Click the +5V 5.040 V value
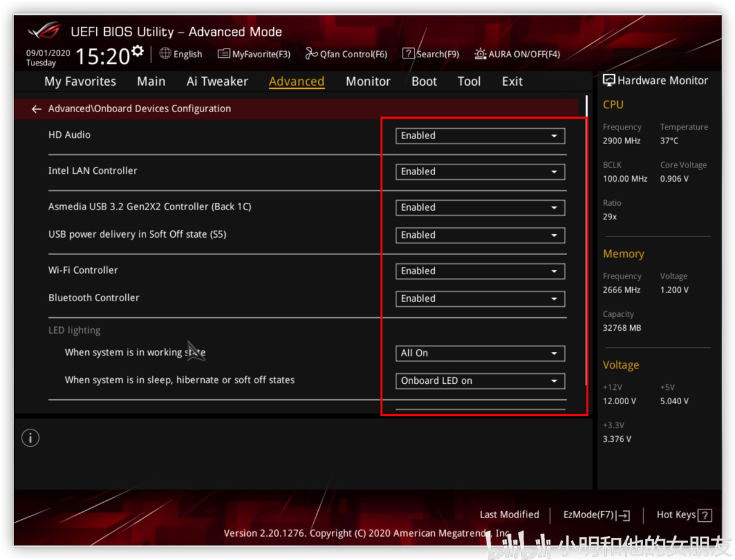 tap(674, 401)
